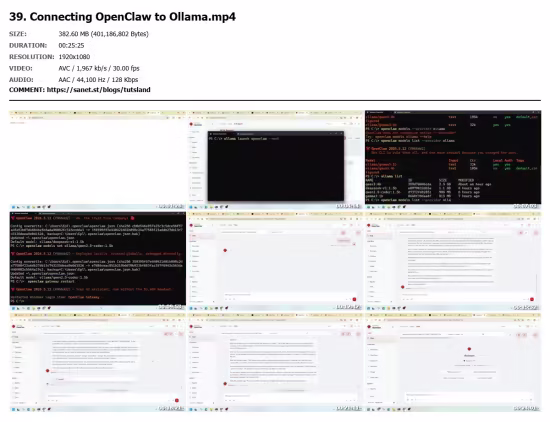Select the resolution value '1920x1080'
Viewport: 550px width, 422px height.
[74, 57]
